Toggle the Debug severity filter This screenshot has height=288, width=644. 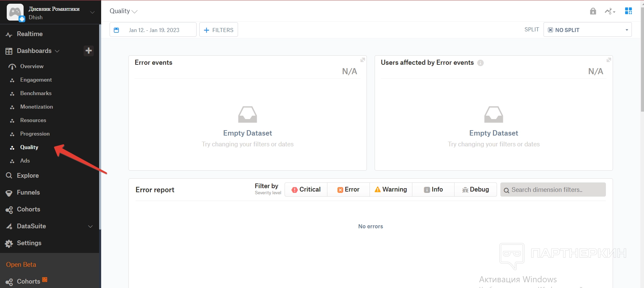pyautogui.click(x=475, y=190)
